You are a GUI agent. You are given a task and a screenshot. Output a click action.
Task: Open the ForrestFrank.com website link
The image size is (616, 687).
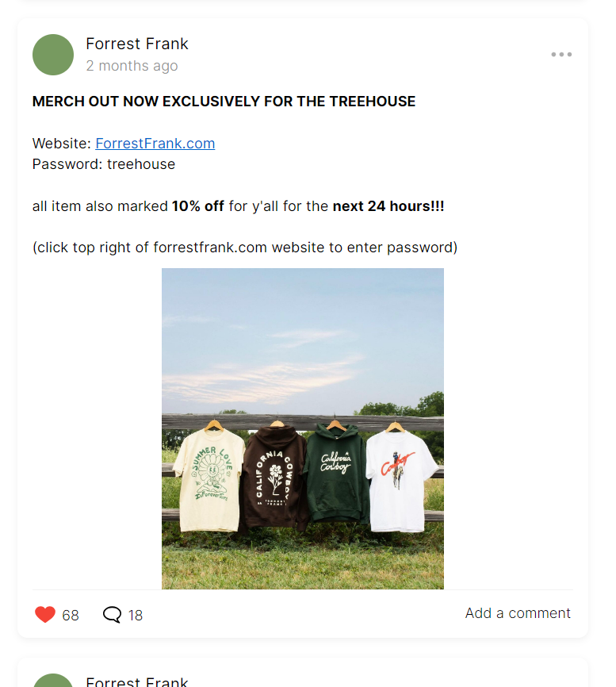coord(155,144)
